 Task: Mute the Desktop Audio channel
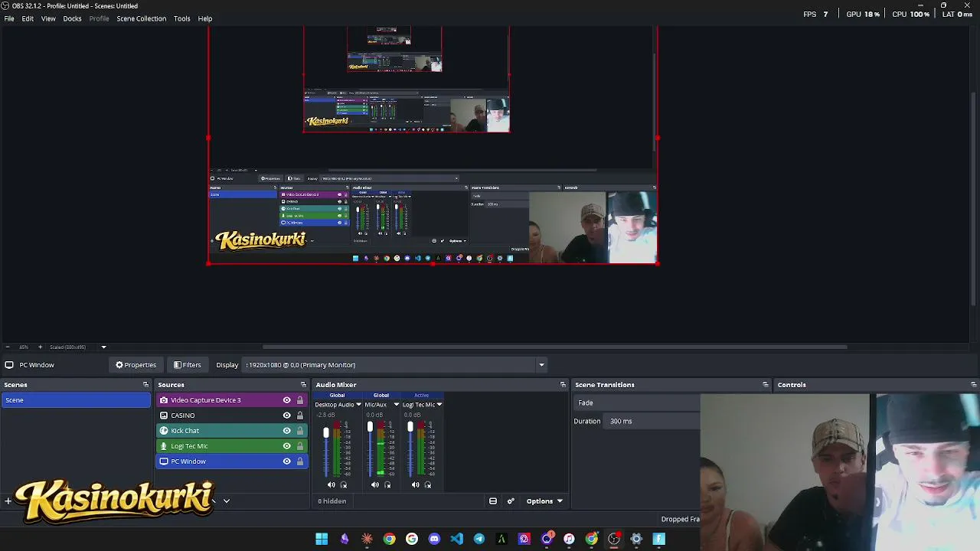click(331, 484)
